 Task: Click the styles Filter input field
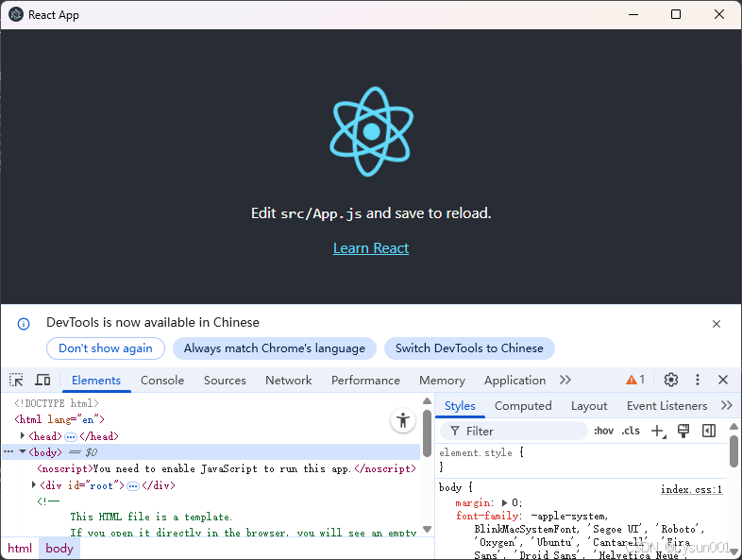[x=514, y=431]
